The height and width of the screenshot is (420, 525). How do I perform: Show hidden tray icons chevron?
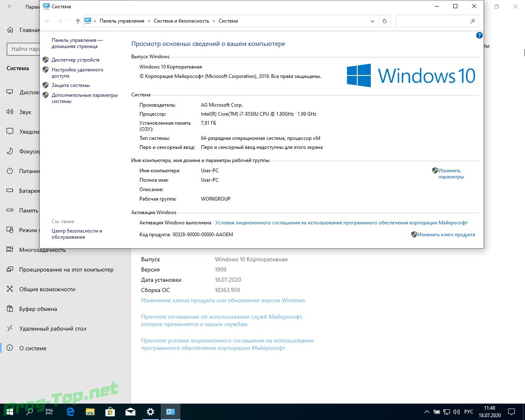point(427,412)
